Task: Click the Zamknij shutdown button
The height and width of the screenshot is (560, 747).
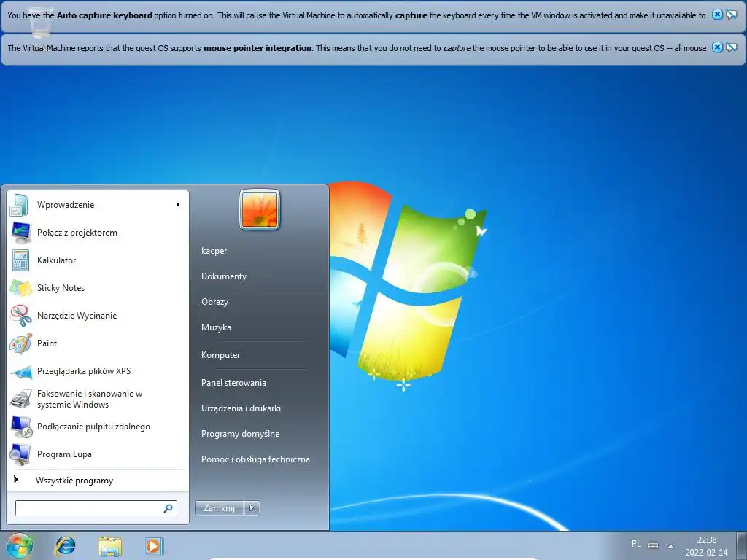Action: [219, 508]
